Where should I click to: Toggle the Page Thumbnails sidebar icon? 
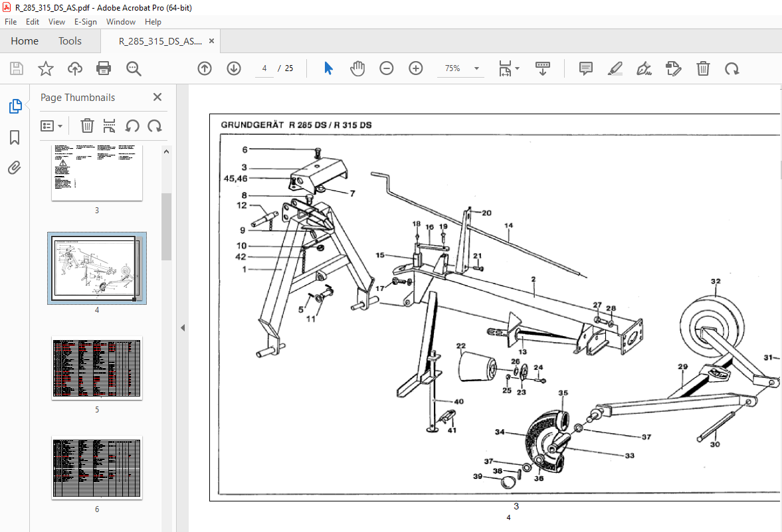[x=15, y=106]
